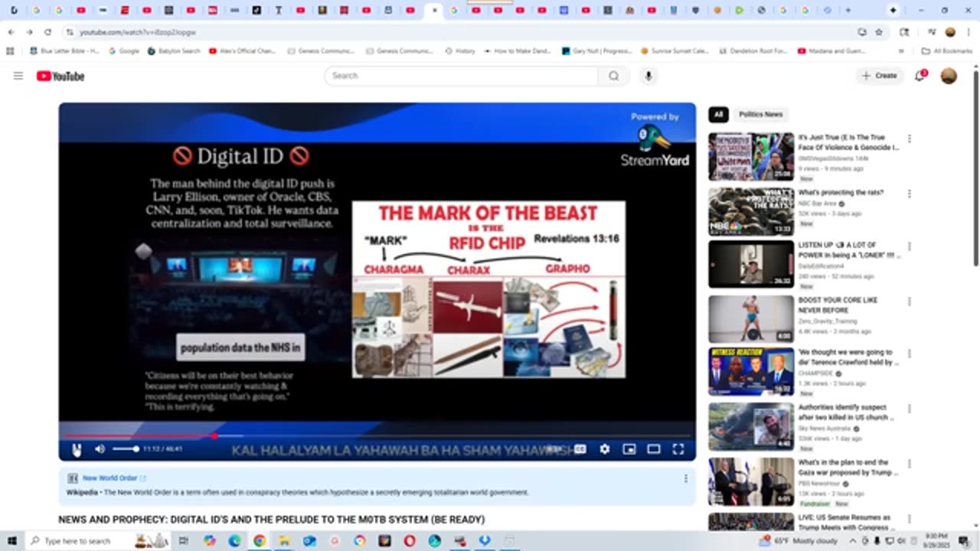Viewport: 980px width, 551px height.
Task: Switch the video to theater mode
Action: 654,449
